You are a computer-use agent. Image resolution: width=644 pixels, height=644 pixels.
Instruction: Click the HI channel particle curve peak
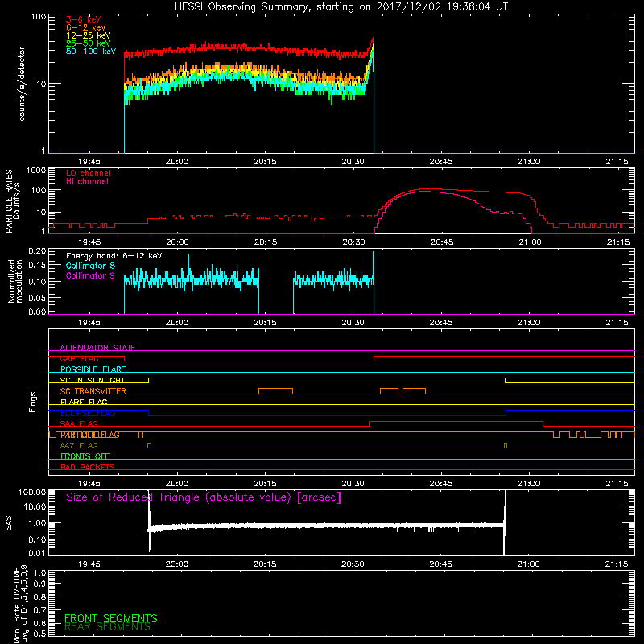point(423,192)
